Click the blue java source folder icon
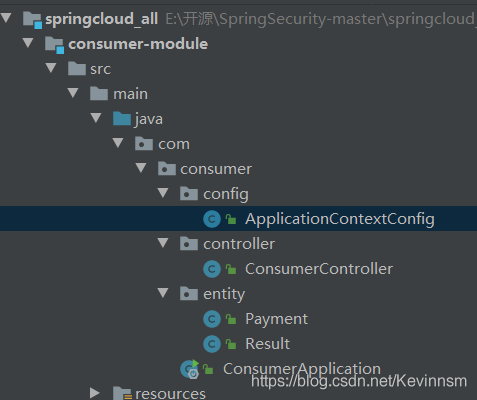The width and height of the screenshot is (477, 400). pos(122,119)
